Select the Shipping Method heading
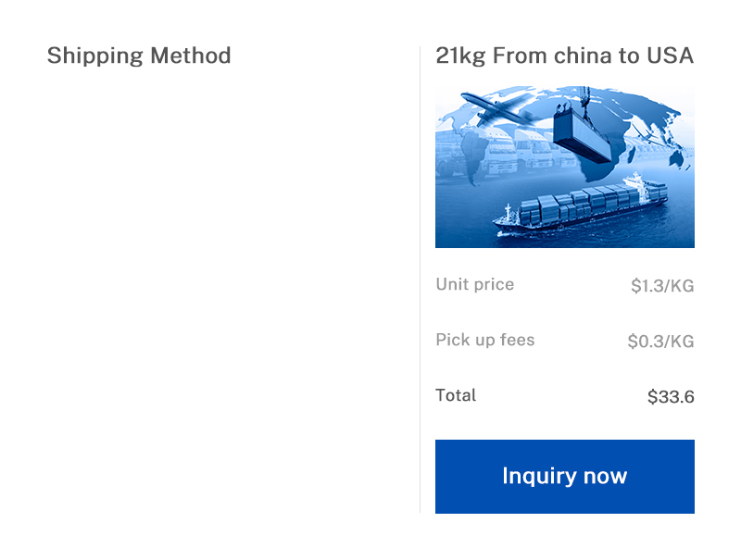 tap(139, 56)
